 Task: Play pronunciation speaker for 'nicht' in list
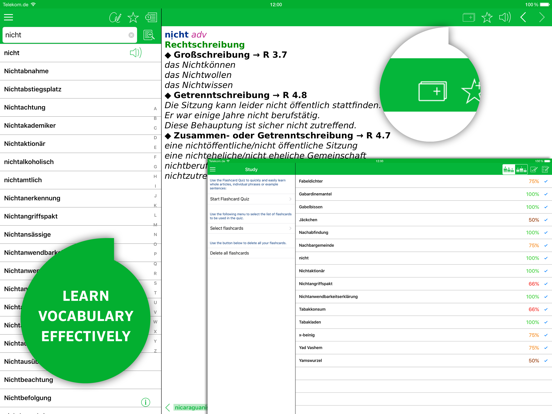(136, 53)
